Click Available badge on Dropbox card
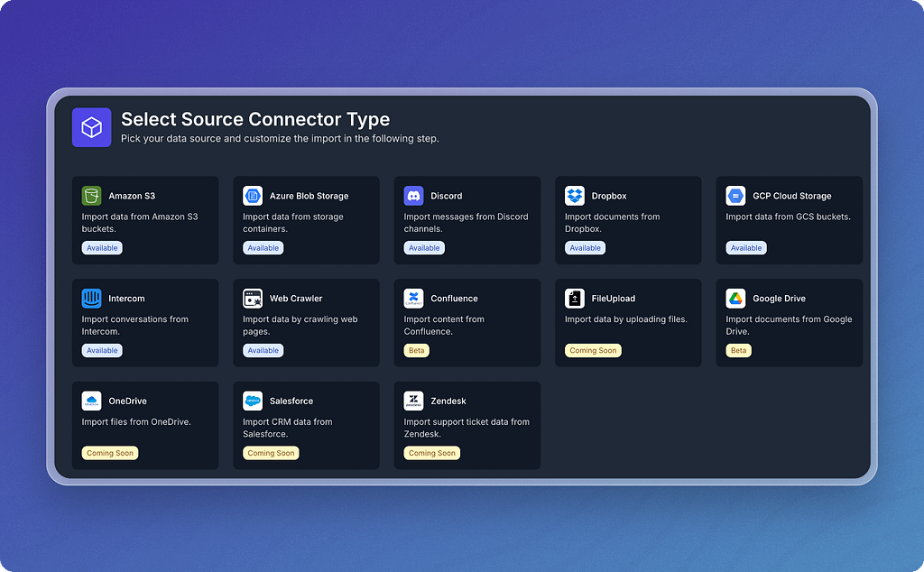The image size is (924, 572). coord(585,248)
